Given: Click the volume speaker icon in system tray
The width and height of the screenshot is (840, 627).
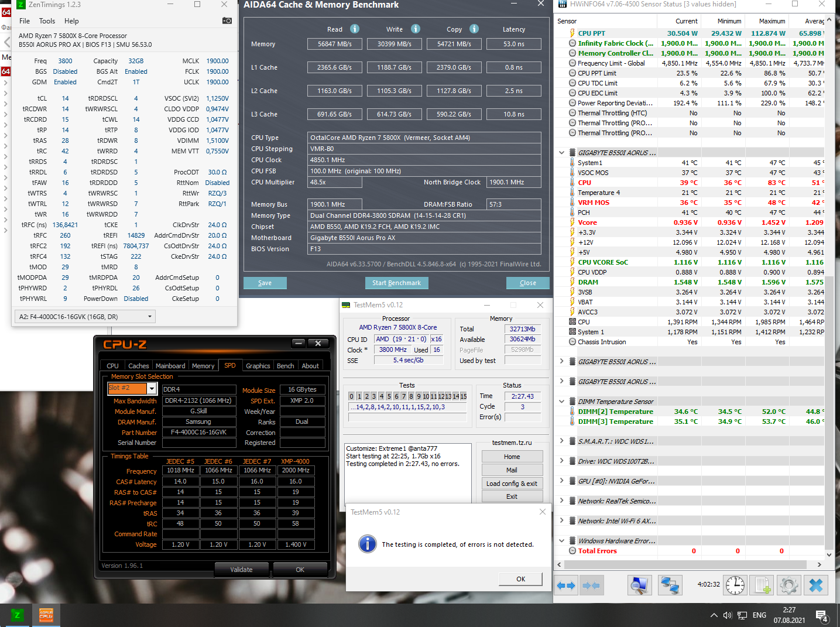Looking at the screenshot, I should coord(728,615).
